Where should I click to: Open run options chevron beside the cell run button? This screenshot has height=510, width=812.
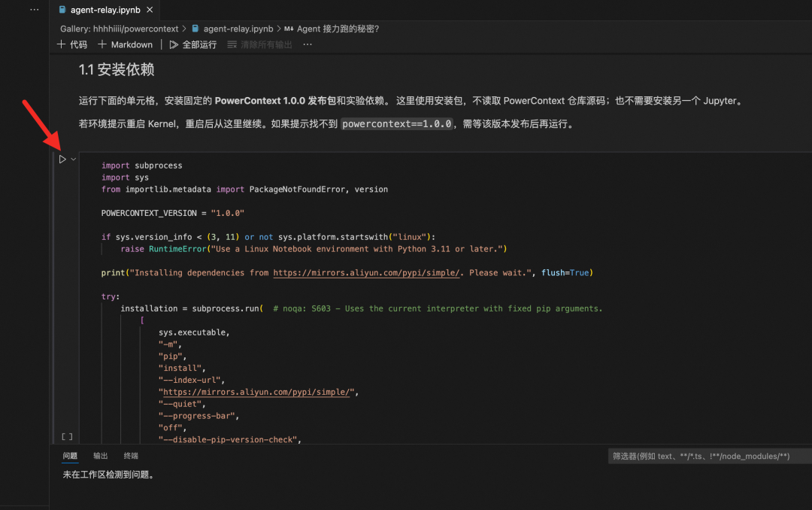tap(74, 159)
